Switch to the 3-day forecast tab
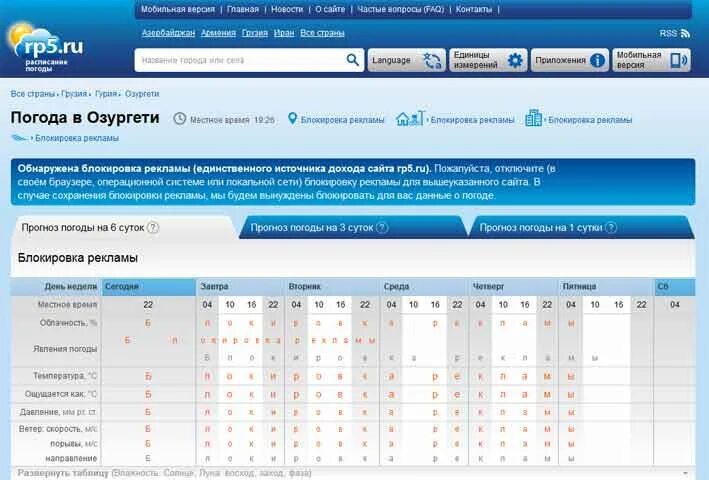This screenshot has height=480, width=709. coord(353,227)
